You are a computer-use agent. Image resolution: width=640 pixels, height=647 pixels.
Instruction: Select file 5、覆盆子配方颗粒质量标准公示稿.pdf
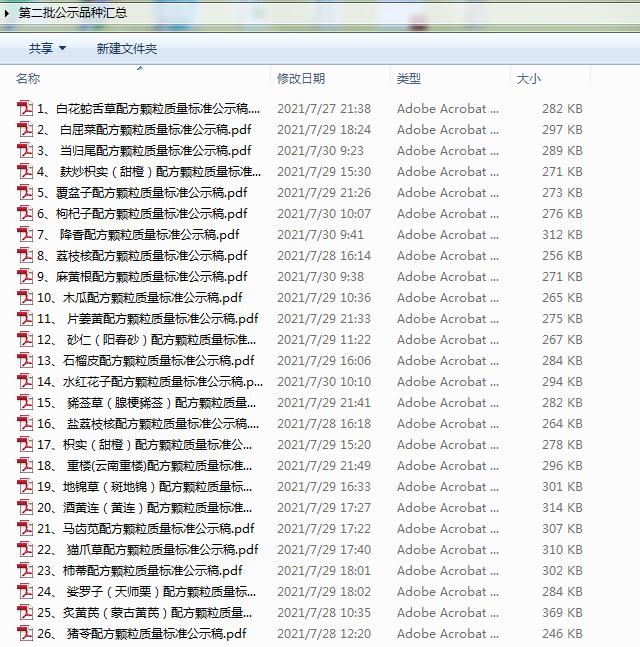coord(142,193)
